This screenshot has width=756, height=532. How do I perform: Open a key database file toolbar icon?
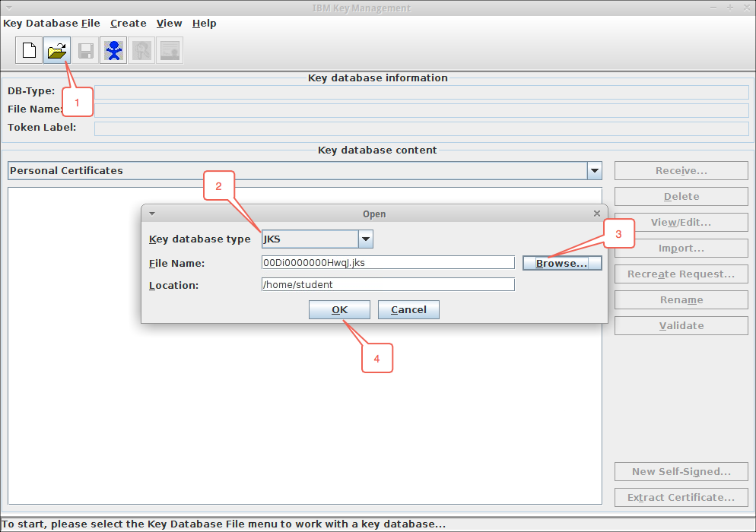coord(57,50)
